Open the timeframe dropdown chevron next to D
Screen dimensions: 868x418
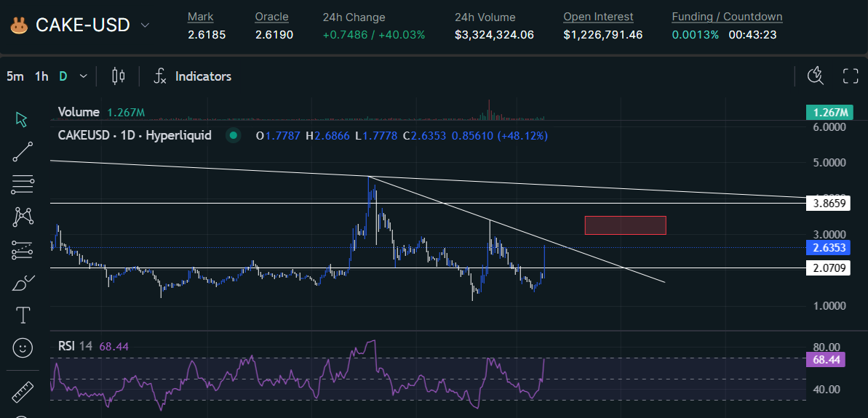84,76
